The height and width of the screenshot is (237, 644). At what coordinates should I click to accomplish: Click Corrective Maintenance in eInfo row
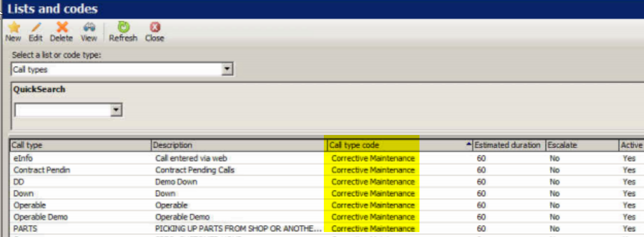(x=373, y=158)
